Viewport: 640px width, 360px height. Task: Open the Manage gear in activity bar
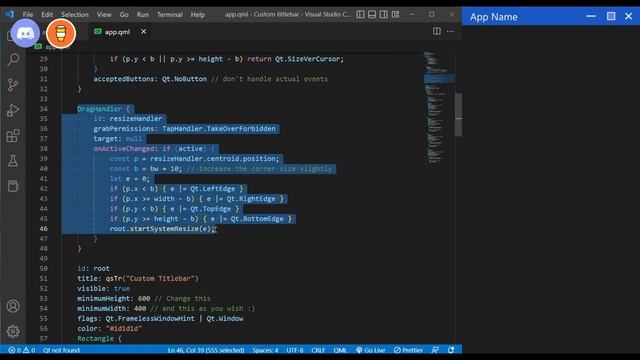pyautogui.click(x=13, y=331)
